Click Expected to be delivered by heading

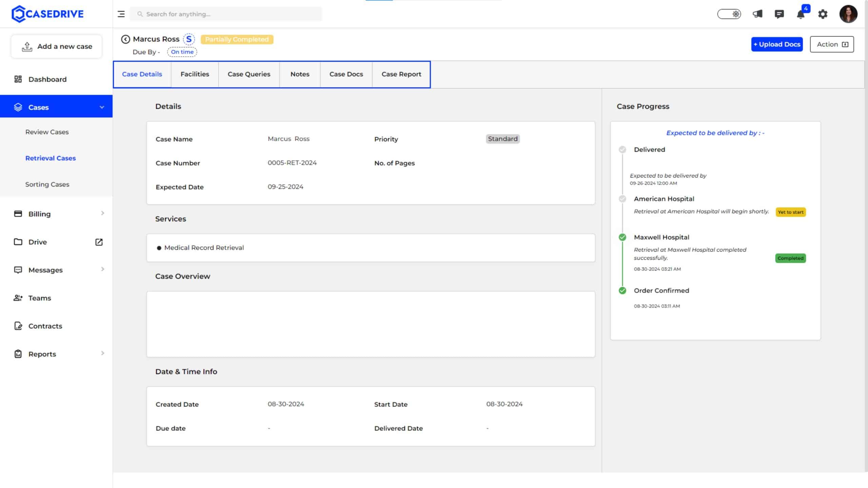pyautogui.click(x=715, y=133)
